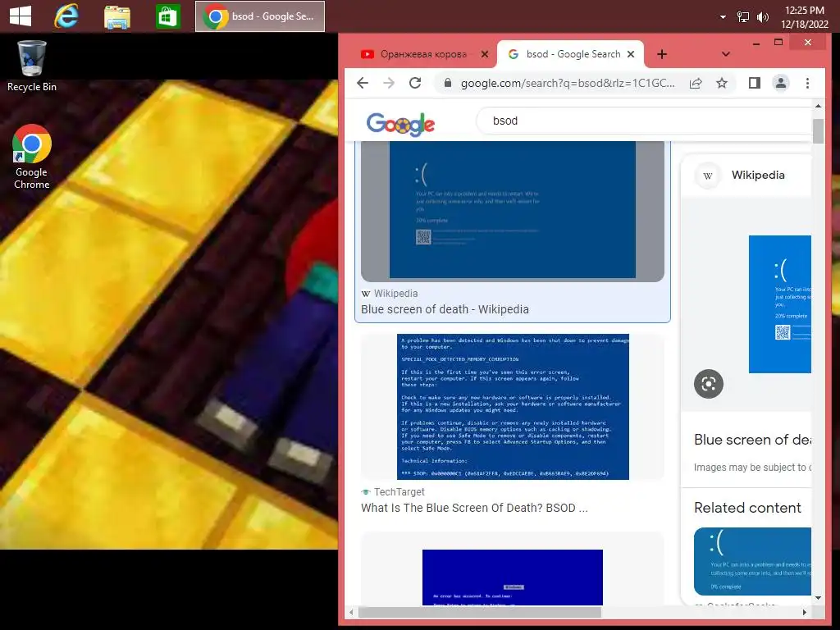
Task: Click the vertical scrollbar thumb
Action: 818,131
